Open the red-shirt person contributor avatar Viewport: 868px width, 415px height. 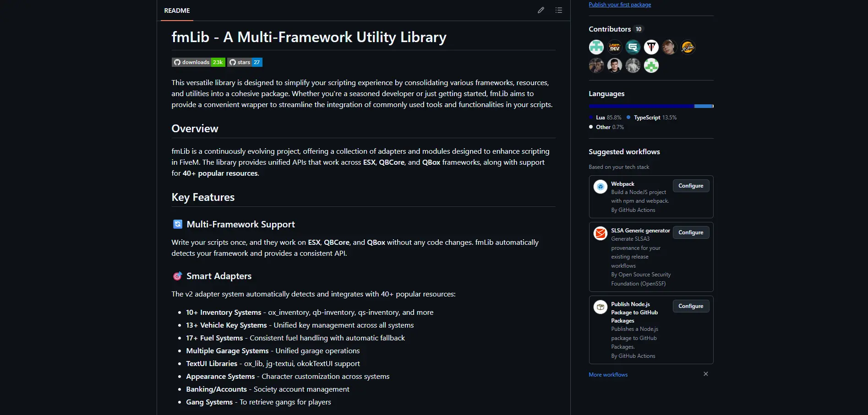(x=615, y=65)
